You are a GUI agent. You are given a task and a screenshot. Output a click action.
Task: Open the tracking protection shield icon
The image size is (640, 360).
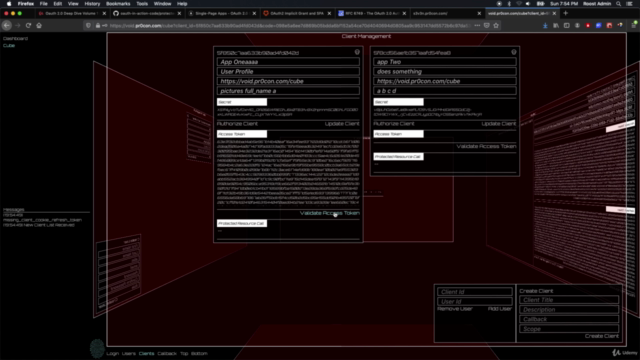point(88,25)
